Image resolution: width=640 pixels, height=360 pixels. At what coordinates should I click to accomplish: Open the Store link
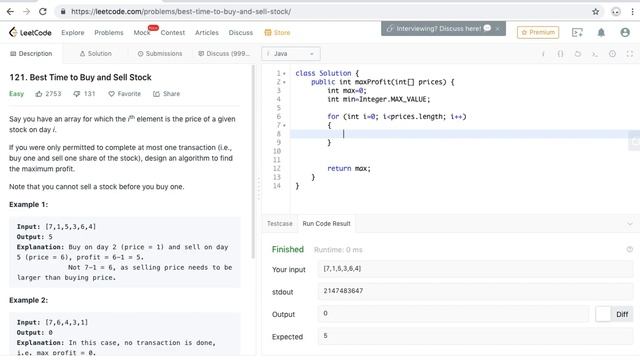[x=277, y=33]
